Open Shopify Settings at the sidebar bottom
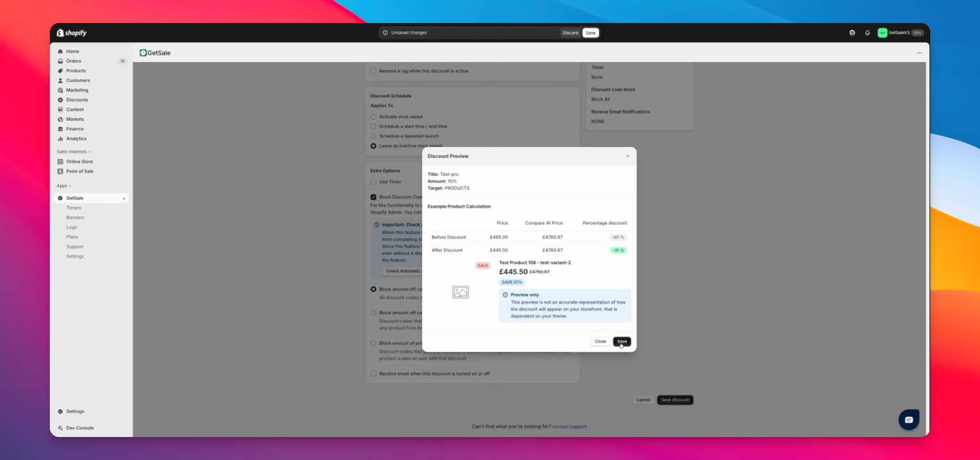 coord(75,411)
